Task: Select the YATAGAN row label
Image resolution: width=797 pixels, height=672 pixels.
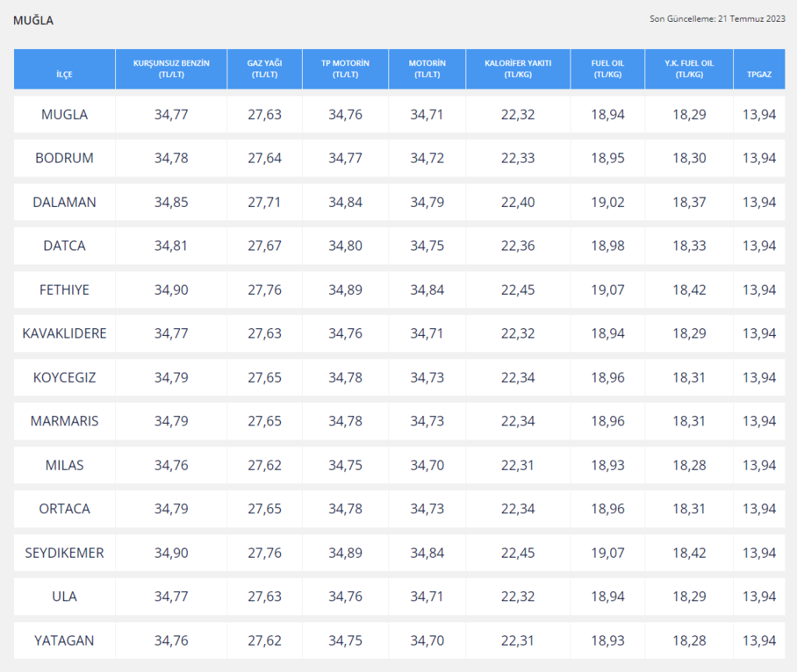Action: (x=65, y=641)
